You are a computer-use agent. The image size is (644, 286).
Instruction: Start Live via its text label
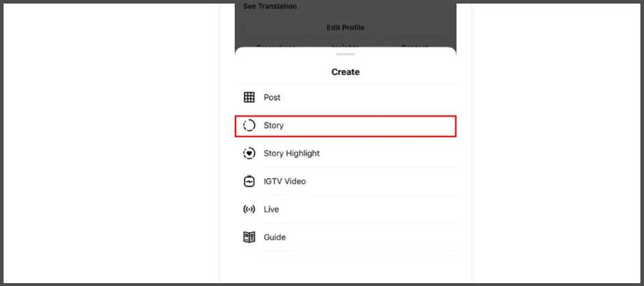[x=271, y=209]
